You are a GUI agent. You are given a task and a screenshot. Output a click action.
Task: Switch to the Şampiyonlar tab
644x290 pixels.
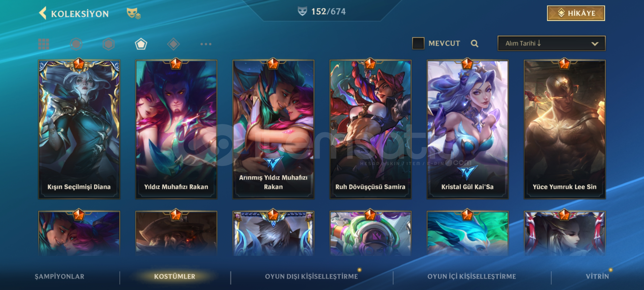60,276
